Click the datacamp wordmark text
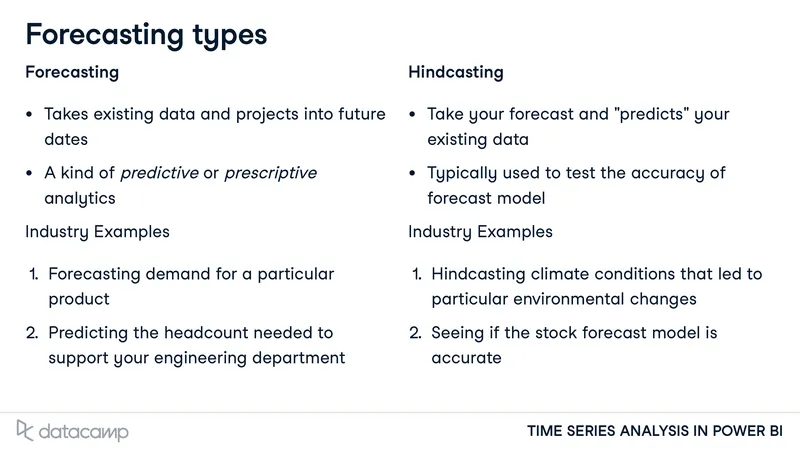Image resolution: width=800 pixels, height=450 pixels. (84, 433)
